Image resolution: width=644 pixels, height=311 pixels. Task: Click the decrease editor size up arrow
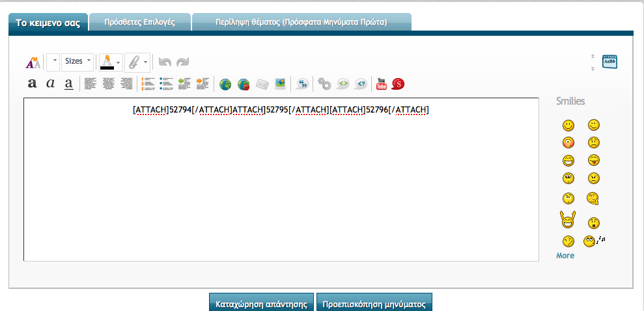tap(593, 56)
